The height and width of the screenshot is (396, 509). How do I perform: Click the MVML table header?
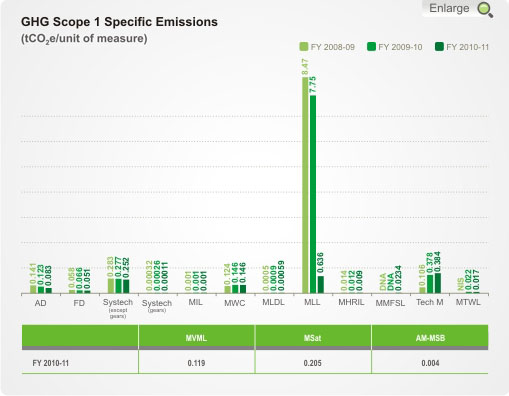[x=196, y=338]
